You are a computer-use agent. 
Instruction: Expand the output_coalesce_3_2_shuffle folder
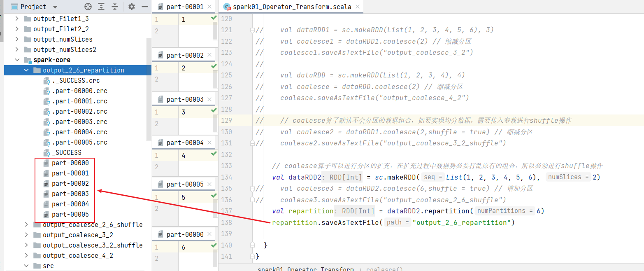click(x=26, y=245)
